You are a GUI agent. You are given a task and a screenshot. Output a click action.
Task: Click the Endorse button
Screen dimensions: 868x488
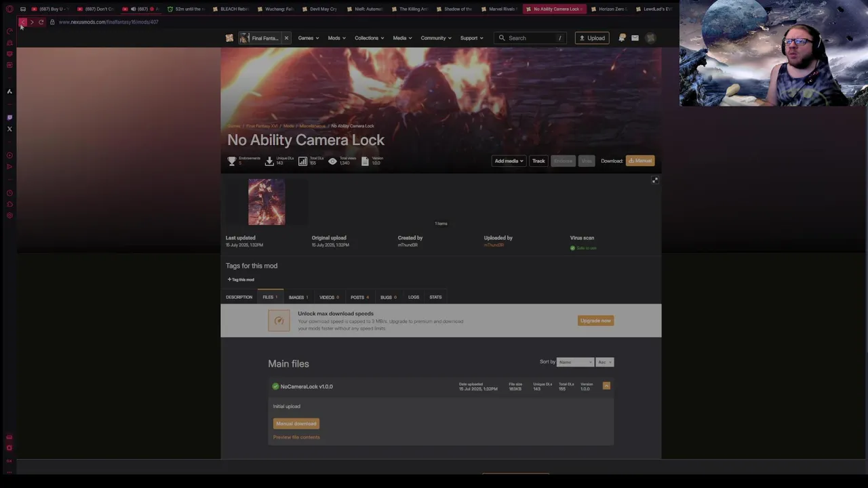[x=563, y=161]
